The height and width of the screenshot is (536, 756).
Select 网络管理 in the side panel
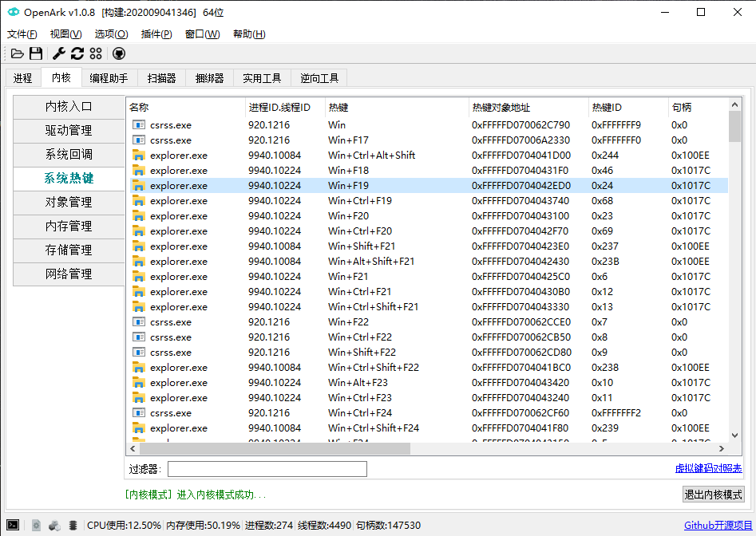[x=69, y=274]
